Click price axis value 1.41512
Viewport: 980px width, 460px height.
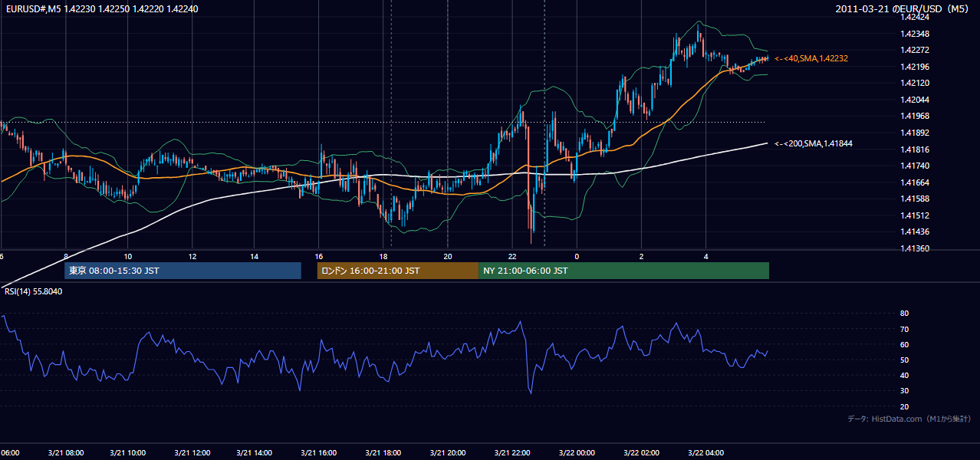tap(914, 215)
